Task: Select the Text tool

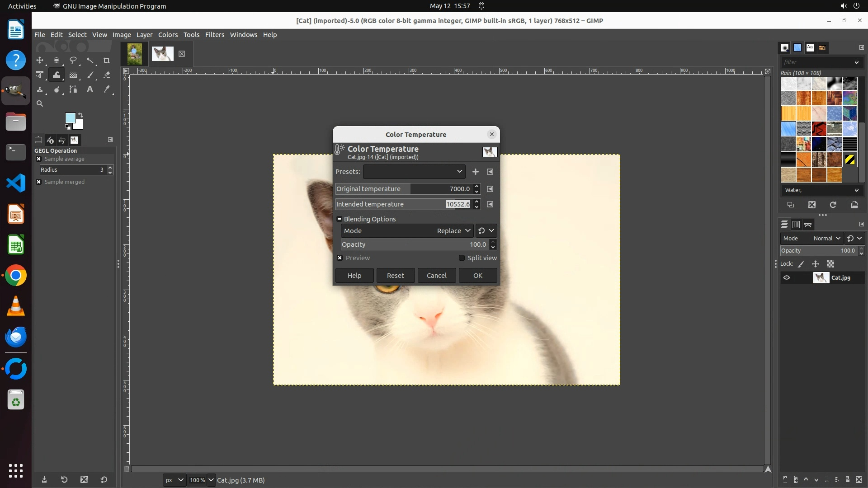Action: pyautogui.click(x=90, y=89)
